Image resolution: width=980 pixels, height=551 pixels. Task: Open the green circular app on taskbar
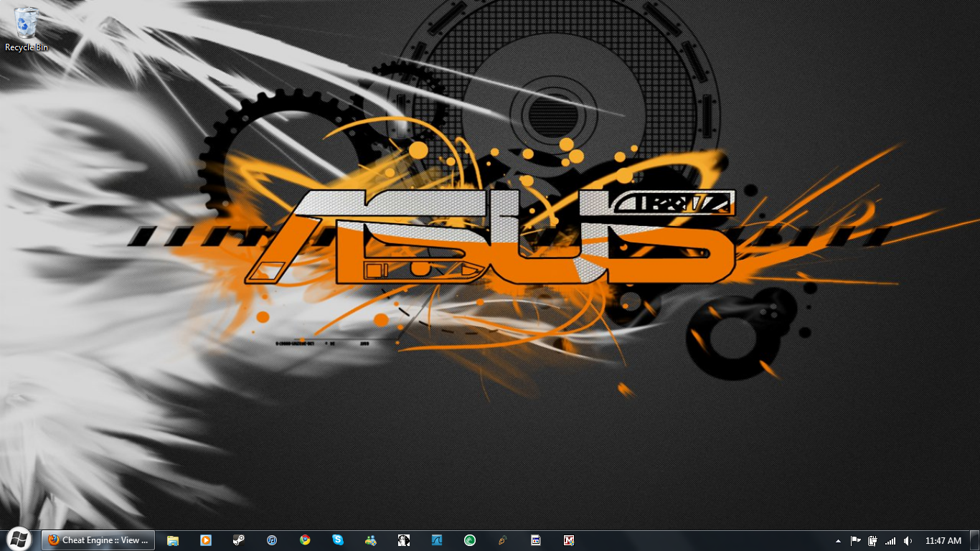point(469,540)
